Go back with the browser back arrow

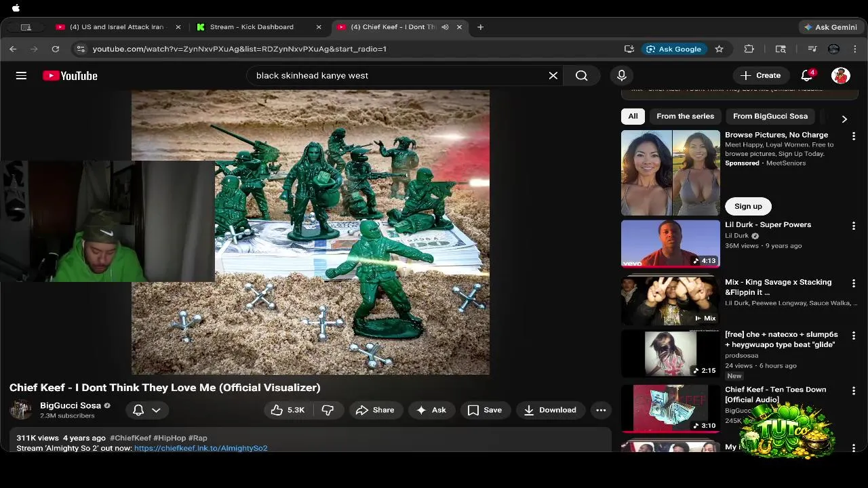[x=13, y=49]
